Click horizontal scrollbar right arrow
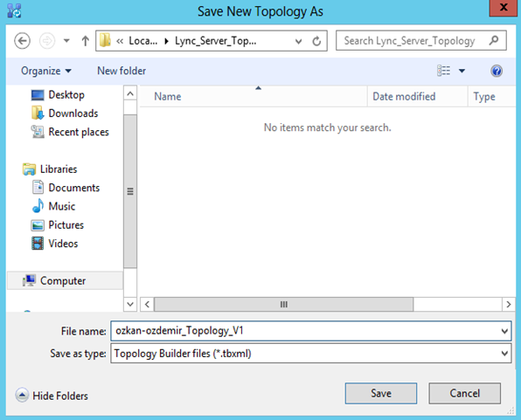Viewport: 521px width, 420px height. (x=509, y=304)
